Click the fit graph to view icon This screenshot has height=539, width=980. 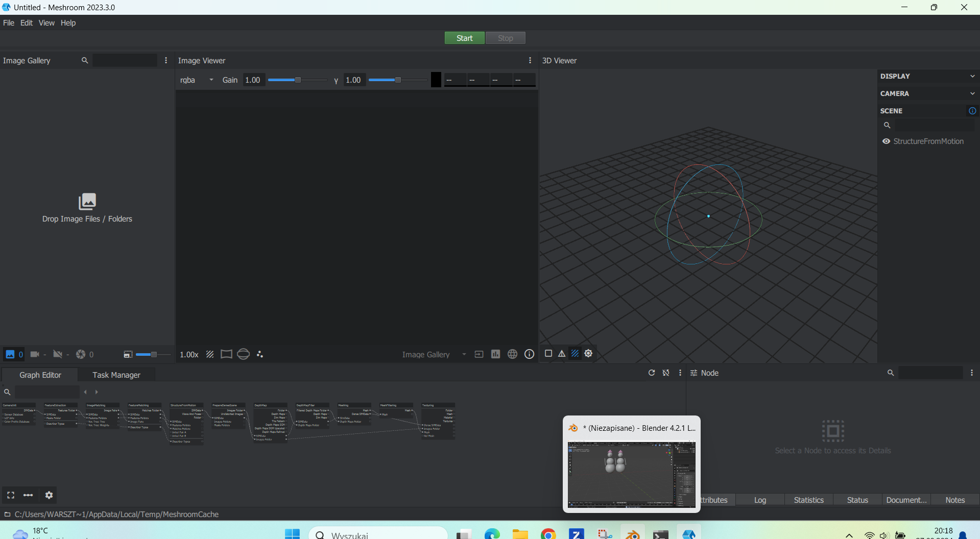pos(11,495)
